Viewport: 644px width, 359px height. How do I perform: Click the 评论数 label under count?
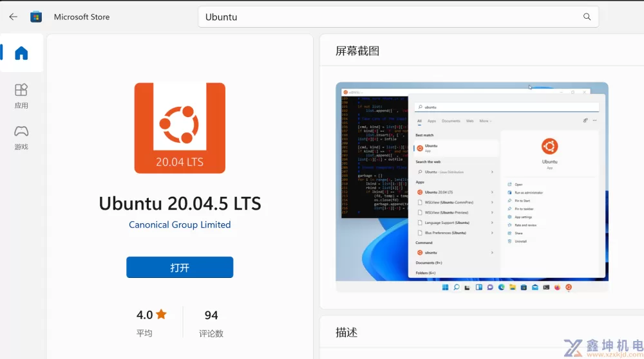tap(211, 333)
